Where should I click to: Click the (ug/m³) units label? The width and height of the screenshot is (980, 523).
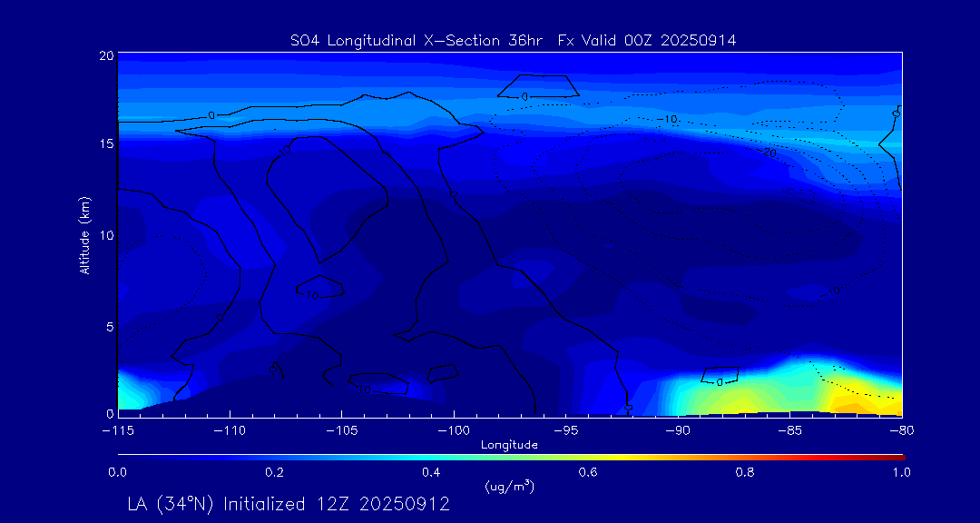(510, 486)
